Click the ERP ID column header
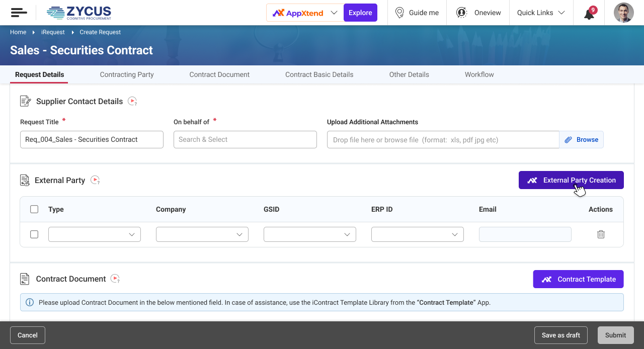Viewport: 644px width, 349px height. pyautogui.click(x=382, y=209)
